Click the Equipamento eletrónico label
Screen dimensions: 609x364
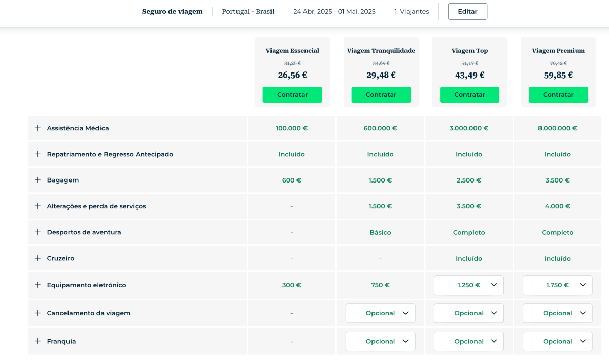tap(86, 285)
